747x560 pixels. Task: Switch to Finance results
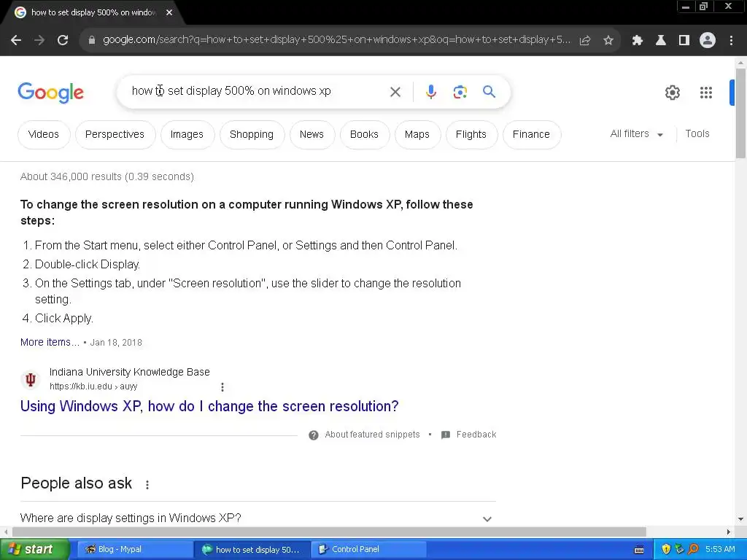click(531, 135)
